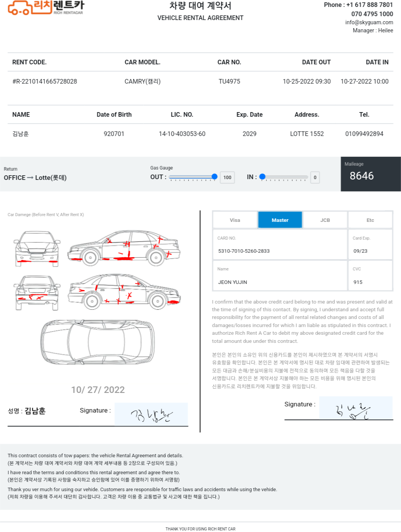The height and width of the screenshot is (532, 401).
Task: Switch to the Etc card tab
Action: click(x=370, y=220)
